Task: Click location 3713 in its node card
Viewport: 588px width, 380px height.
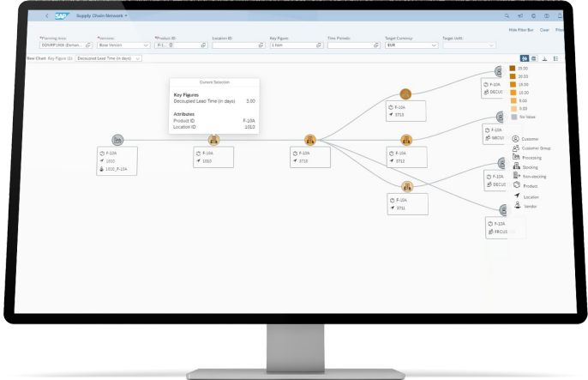Action: click(x=399, y=115)
